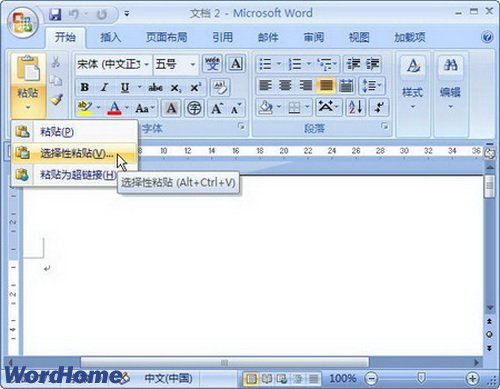Viewport: 500px width, 389px height.
Task: Toggle character shading A button
Action: tap(171, 108)
